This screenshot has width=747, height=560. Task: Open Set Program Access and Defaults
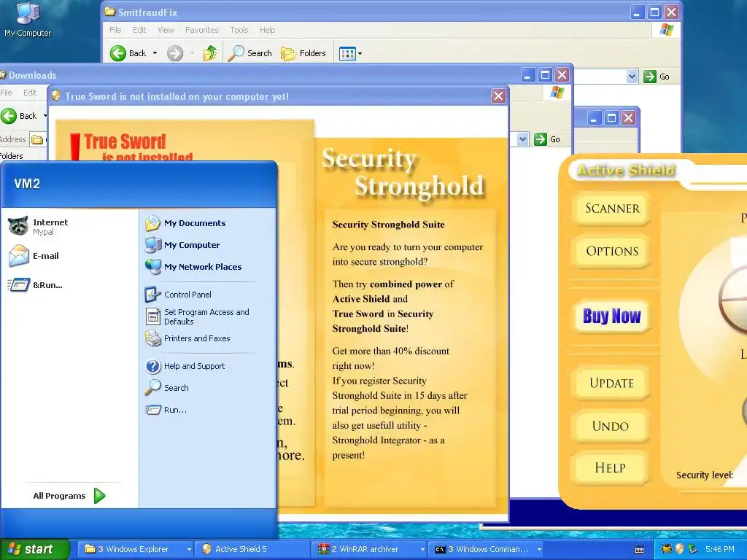(197, 316)
